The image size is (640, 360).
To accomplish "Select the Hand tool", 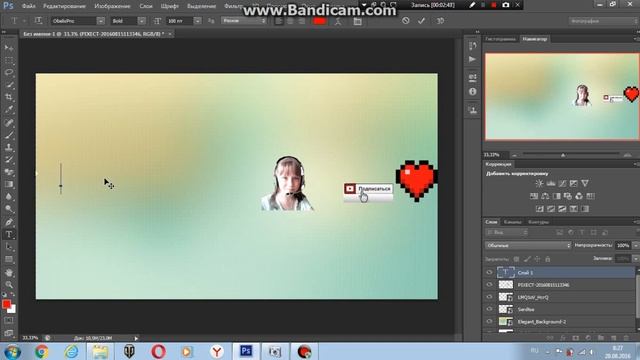I will [9, 272].
